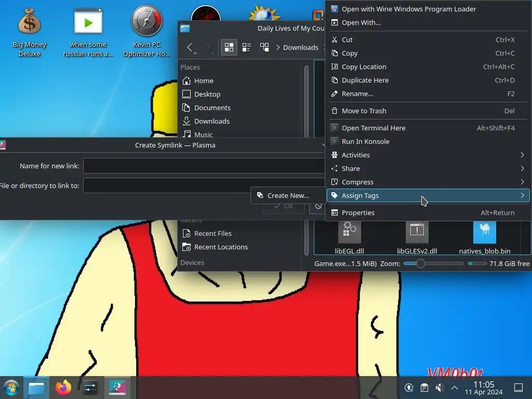The width and height of the screenshot is (532, 399).
Task: Select libEGL.dll file
Action: pyautogui.click(x=349, y=237)
